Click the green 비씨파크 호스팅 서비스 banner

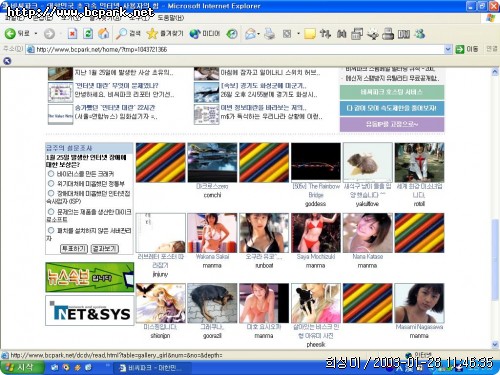click(x=392, y=92)
